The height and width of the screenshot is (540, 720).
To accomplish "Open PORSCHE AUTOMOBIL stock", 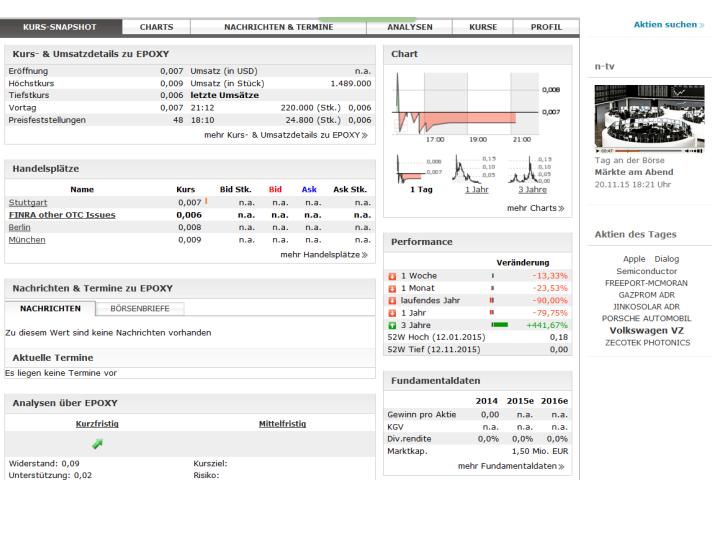I will pos(647,319).
